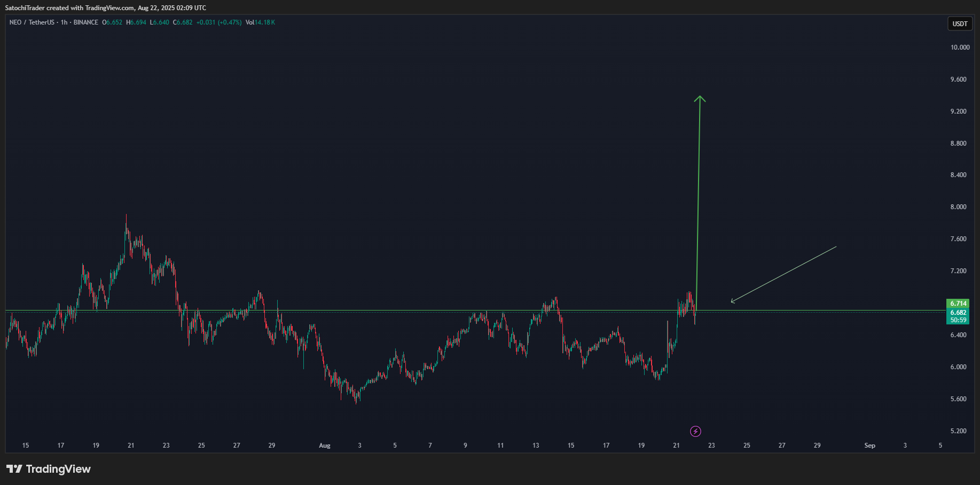Image resolution: width=980 pixels, height=485 pixels.
Task: Click the date label 11 on time axis
Action: (x=500, y=446)
